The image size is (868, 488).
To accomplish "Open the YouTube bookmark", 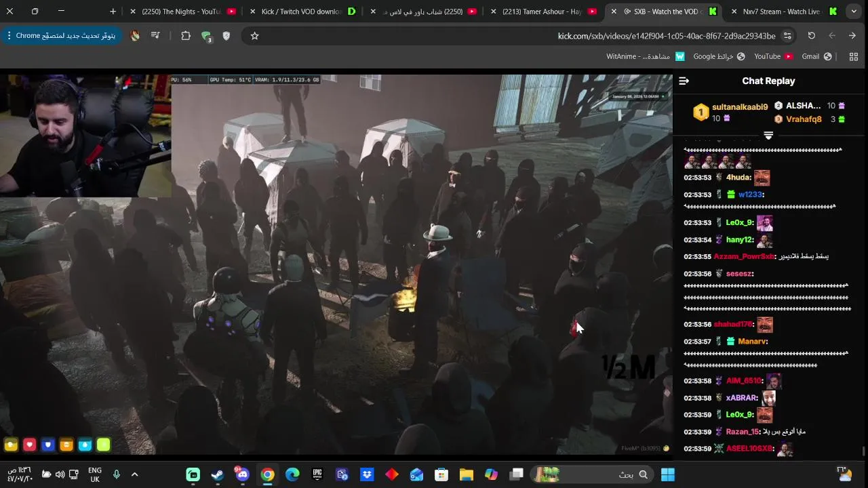I will pos(773,57).
